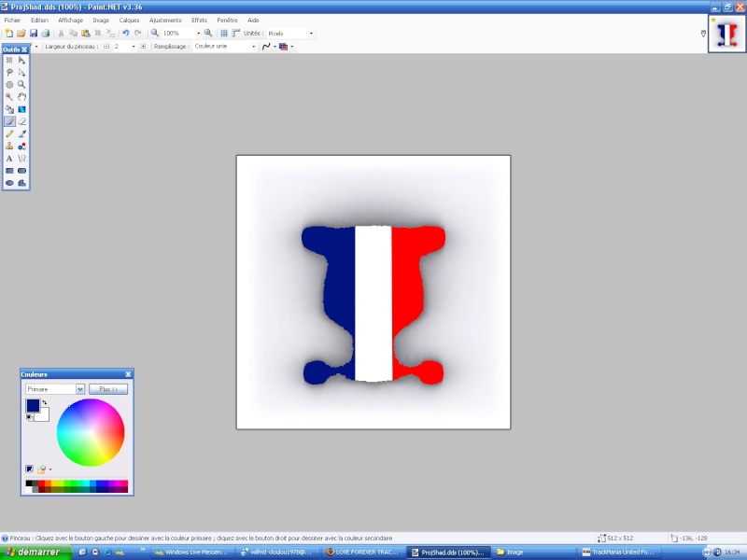The image size is (747, 560).
Task: Click the primary dark blue color swatch
Action: pyautogui.click(x=33, y=406)
